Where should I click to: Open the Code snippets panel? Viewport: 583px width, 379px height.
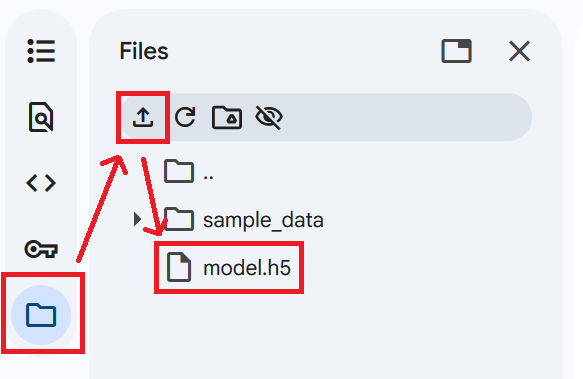point(41,183)
